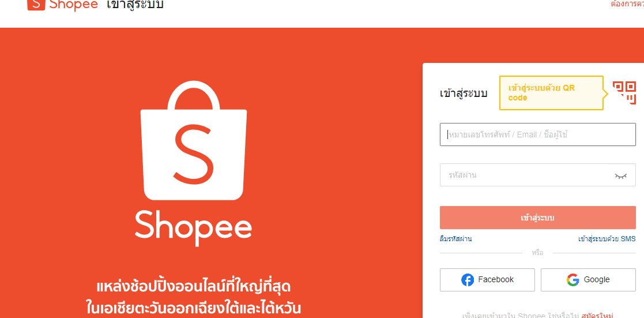This screenshot has height=318, width=644.
Task: Click the small Shopee bag icon in header
Action: 36,5
